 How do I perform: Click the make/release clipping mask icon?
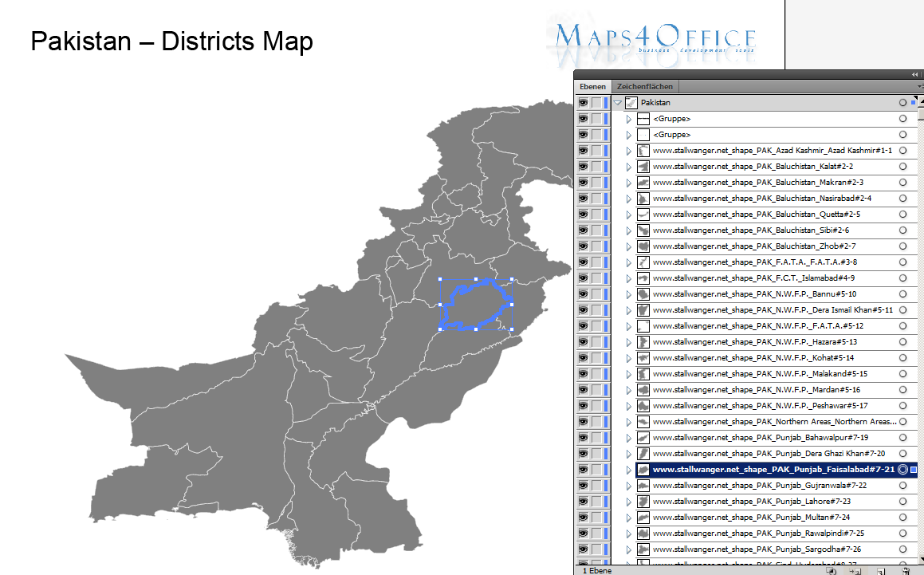point(829,569)
